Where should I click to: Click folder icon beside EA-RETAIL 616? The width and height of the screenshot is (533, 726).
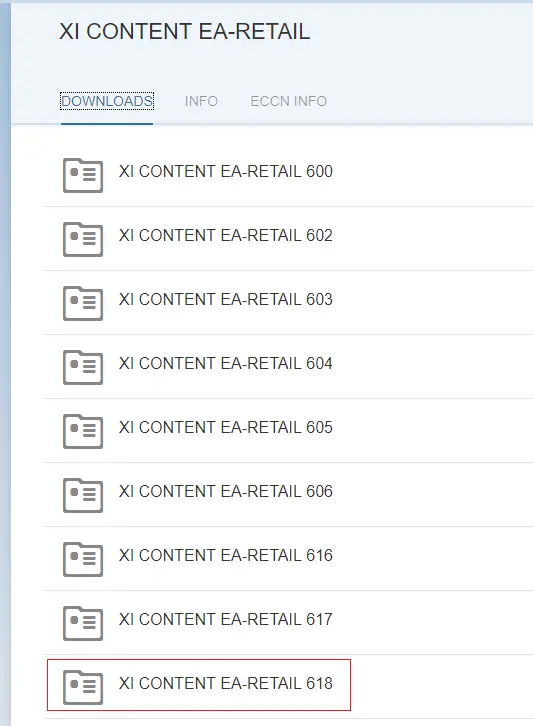(x=83, y=559)
